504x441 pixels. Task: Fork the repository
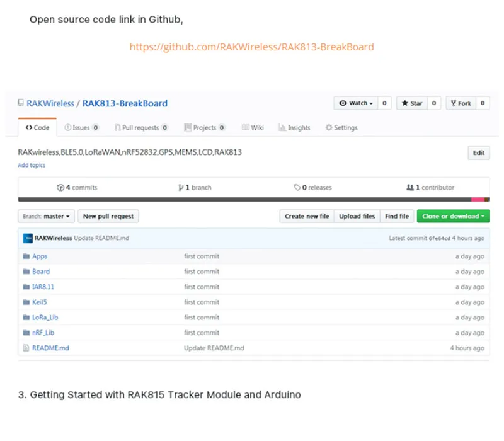461,103
